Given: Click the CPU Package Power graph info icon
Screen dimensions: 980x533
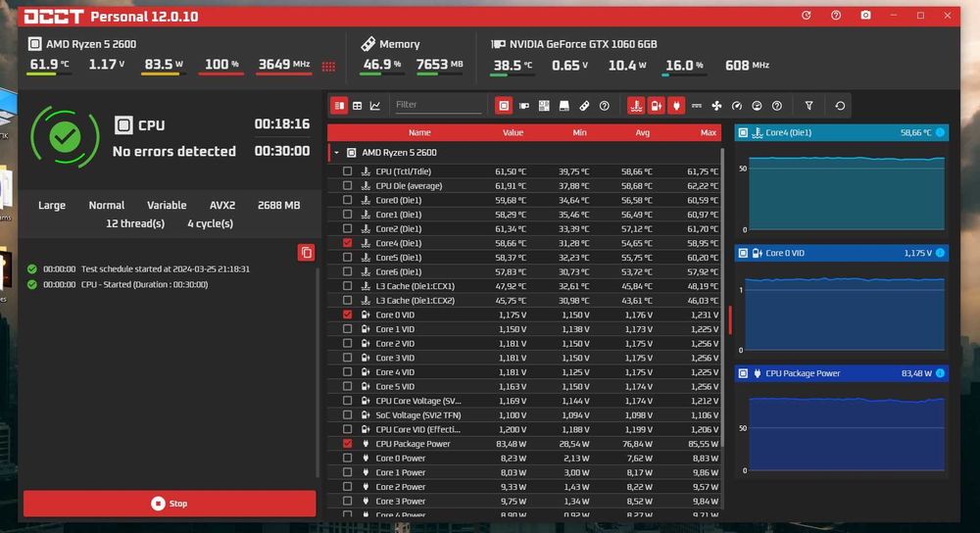Looking at the screenshot, I should (x=940, y=373).
